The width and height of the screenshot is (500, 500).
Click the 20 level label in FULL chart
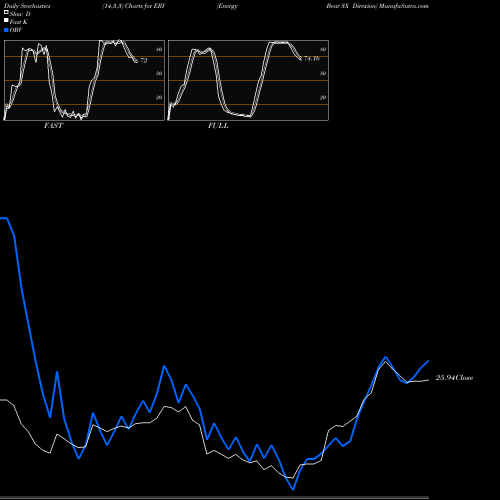(x=323, y=97)
